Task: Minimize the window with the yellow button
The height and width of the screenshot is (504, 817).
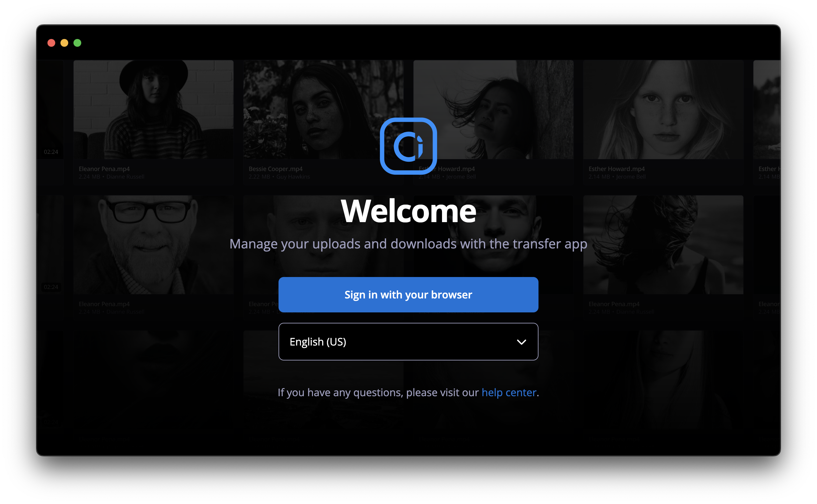Action: pyautogui.click(x=64, y=43)
